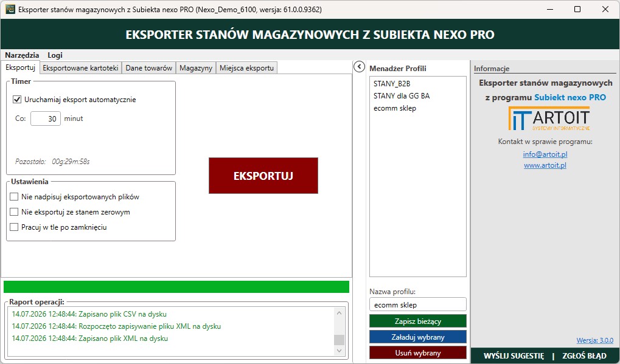Enable Nie nadpisuj eksportowanych plików
The height and width of the screenshot is (364, 620).
tap(14, 197)
